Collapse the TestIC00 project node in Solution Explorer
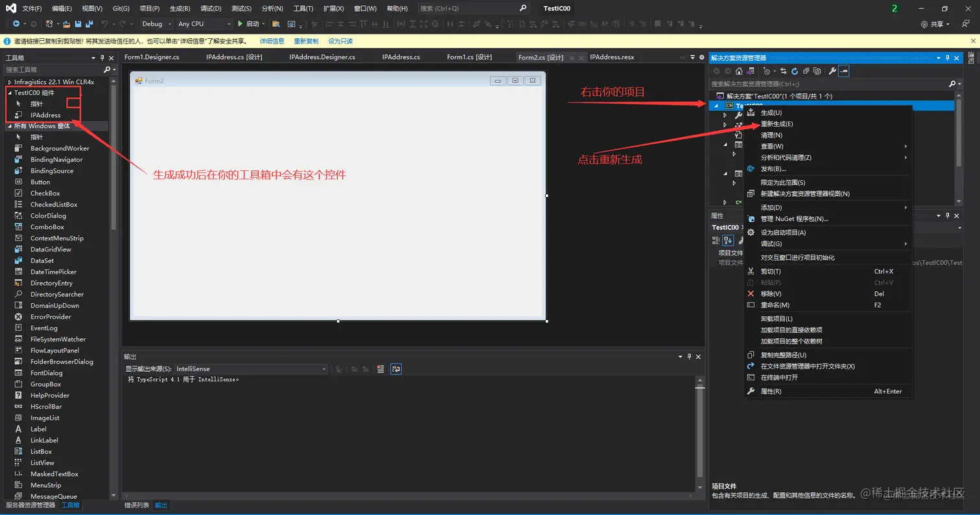Screen dimensions: 980x515 pyautogui.click(x=716, y=106)
